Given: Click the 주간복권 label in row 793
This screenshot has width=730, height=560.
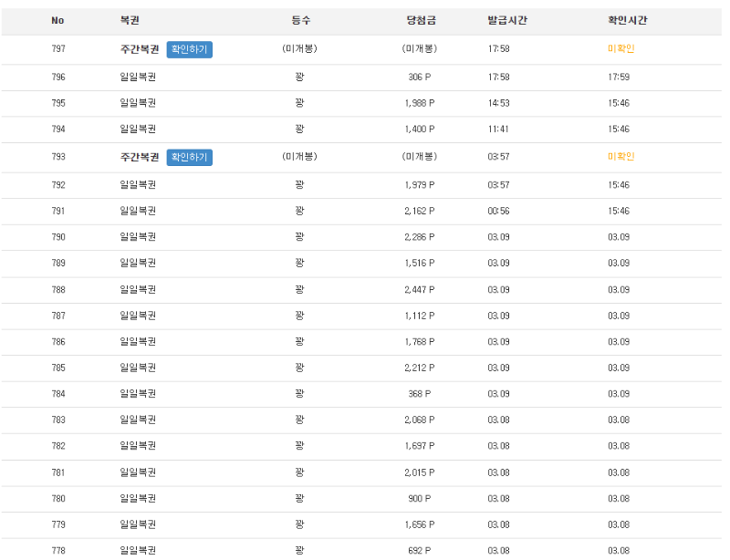Looking at the screenshot, I should click(140, 157).
